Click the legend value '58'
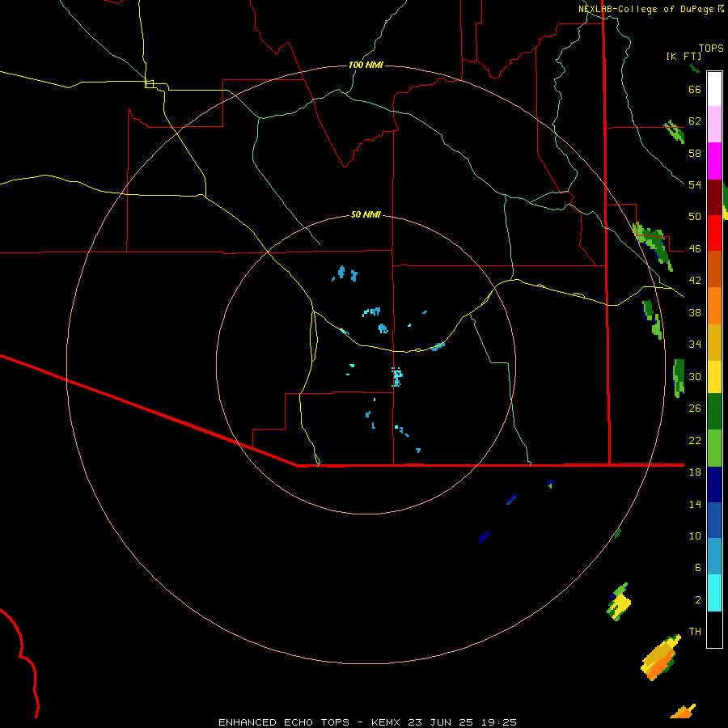728x728 pixels. point(695,153)
